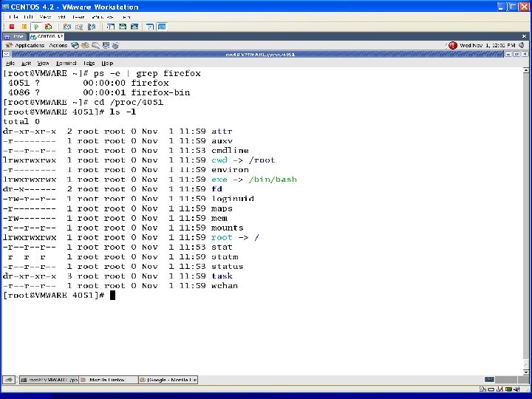This screenshot has height=399, width=532.
Task: Revert to snapshot using the revert icon
Action: tap(79, 27)
